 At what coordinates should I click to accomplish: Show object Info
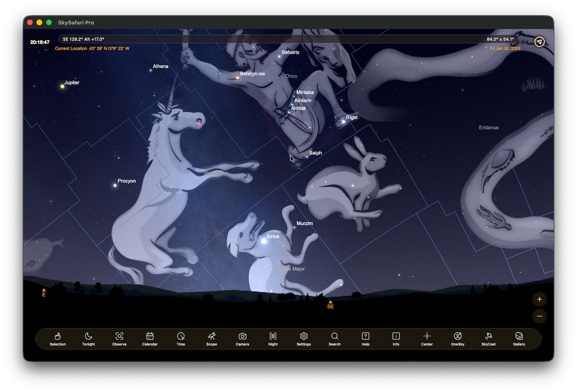pos(396,339)
